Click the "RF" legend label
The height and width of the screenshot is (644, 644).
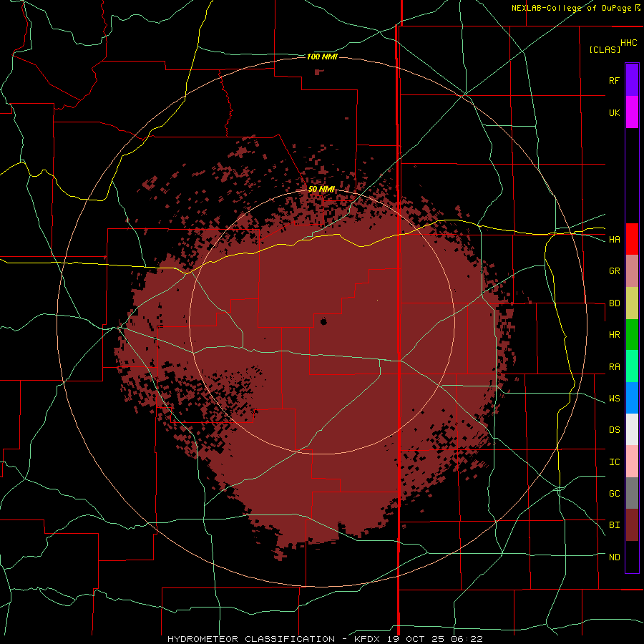(x=614, y=80)
